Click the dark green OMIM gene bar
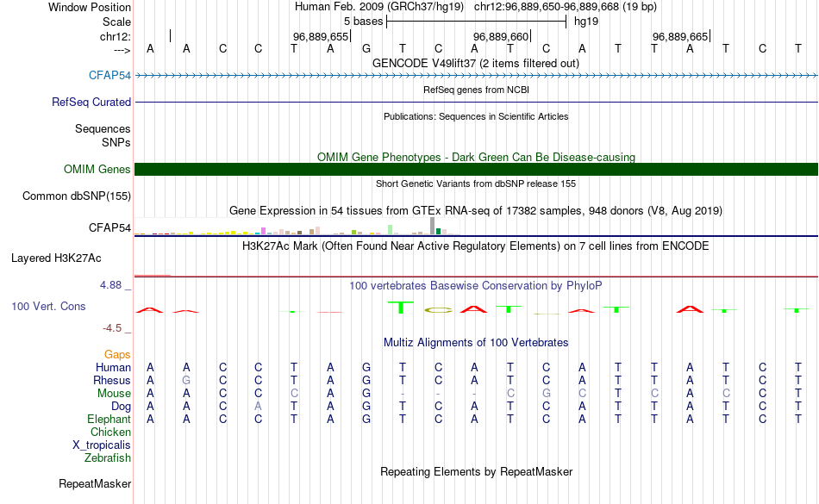 tap(476, 169)
